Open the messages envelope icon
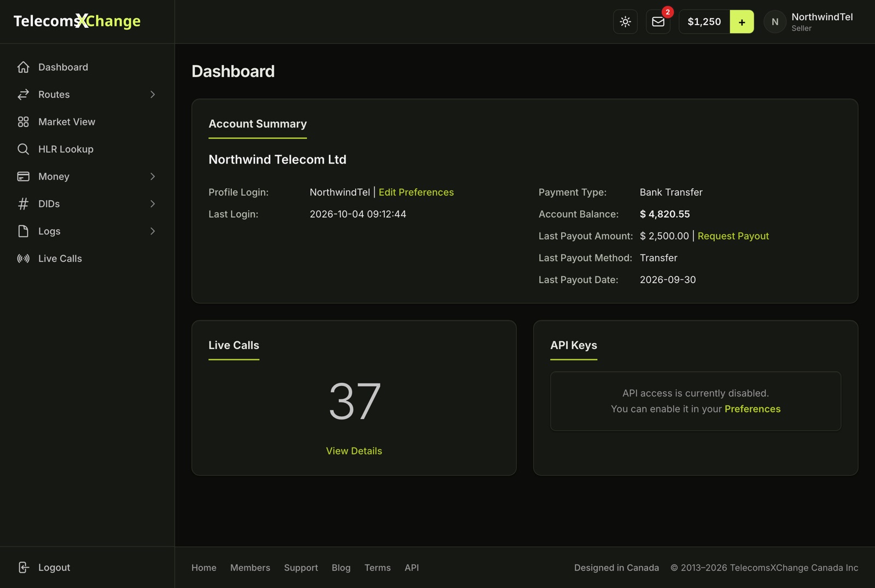The width and height of the screenshot is (875, 588). 658,22
